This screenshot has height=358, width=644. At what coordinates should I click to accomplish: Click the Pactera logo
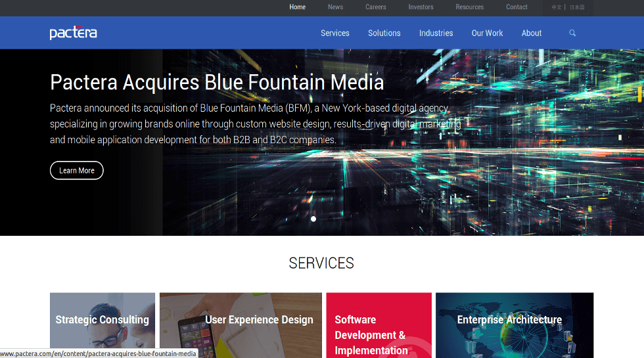click(x=73, y=32)
